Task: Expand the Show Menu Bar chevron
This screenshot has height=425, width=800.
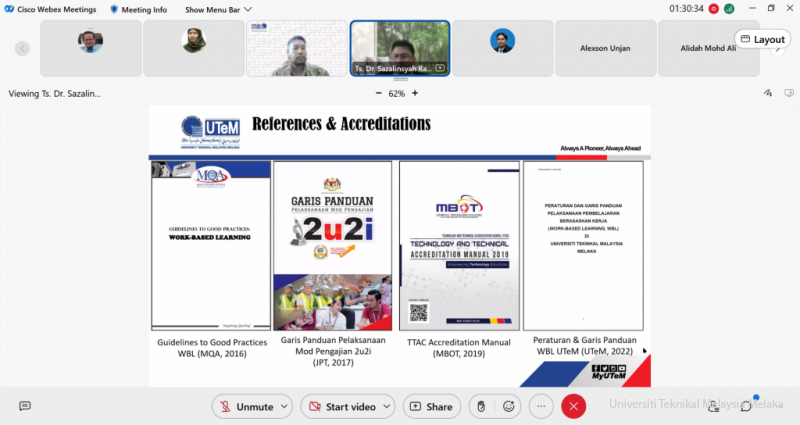Action: 248,9
